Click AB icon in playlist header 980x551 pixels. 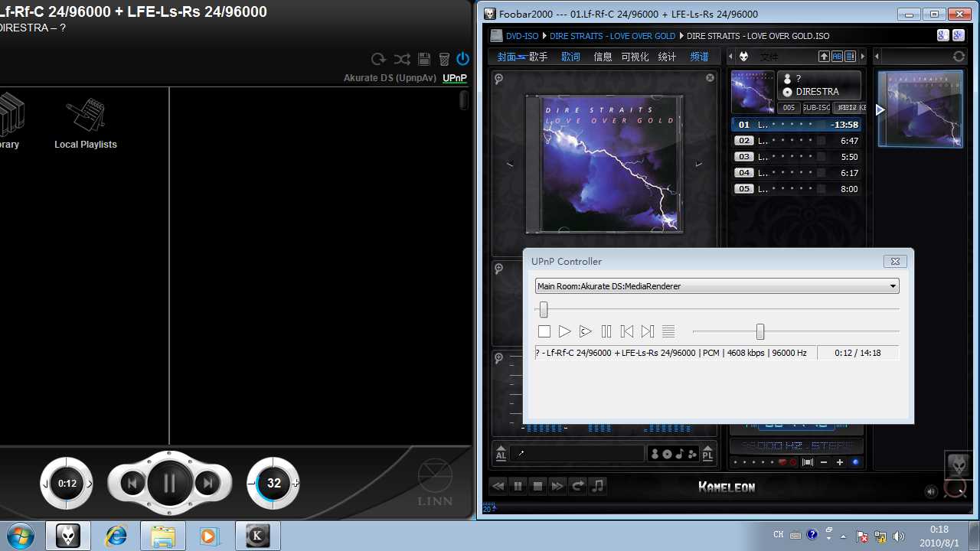click(837, 57)
